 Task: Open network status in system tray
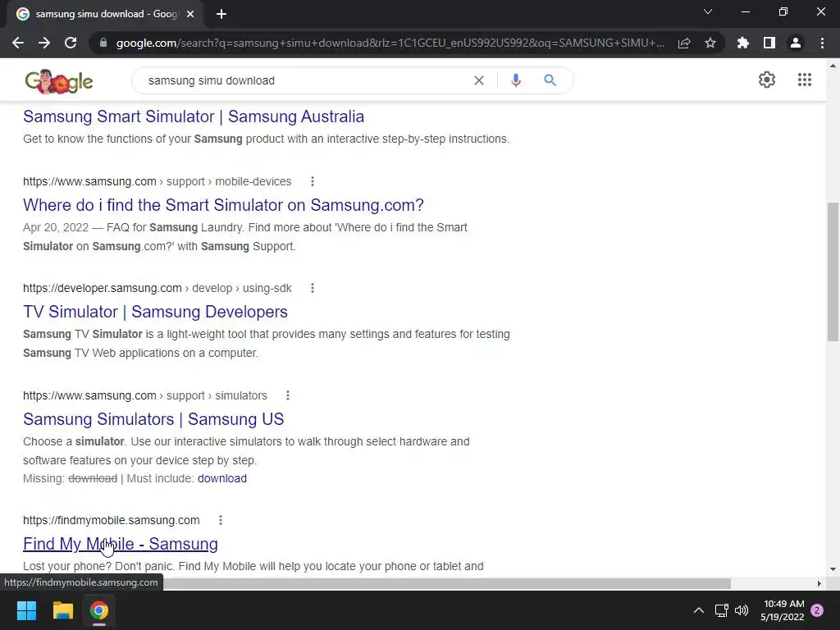(x=722, y=610)
